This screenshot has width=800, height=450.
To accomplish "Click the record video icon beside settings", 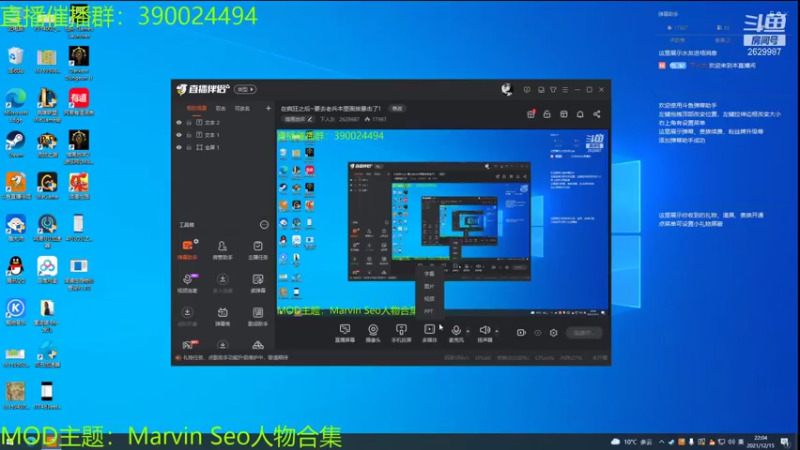I will [x=521, y=333].
